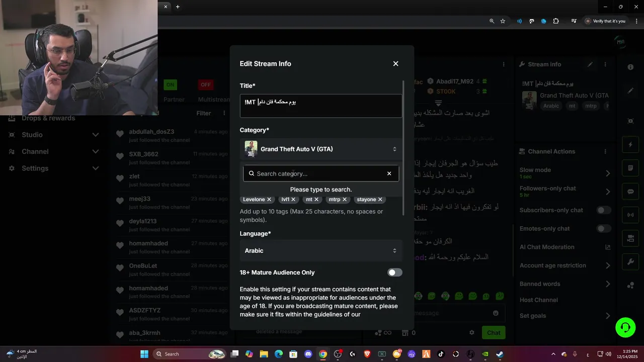This screenshot has height=362, width=644.
Task: Open the emoji picker in chat box
Action: (496, 313)
